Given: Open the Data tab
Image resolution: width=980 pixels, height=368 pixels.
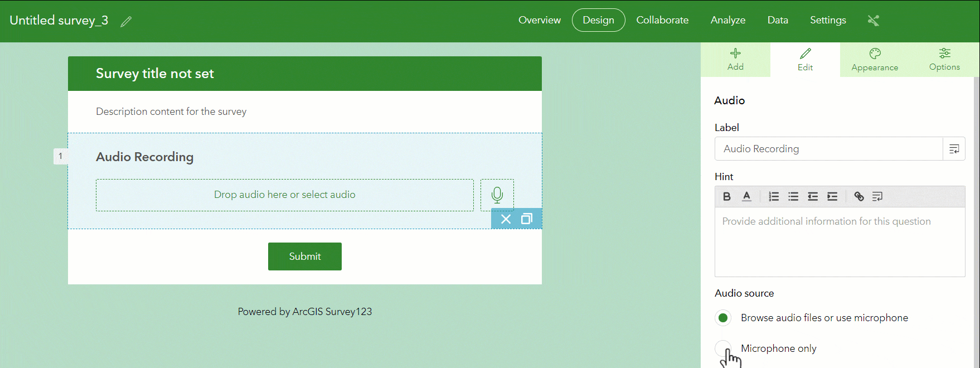Looking at the screenshot, I should click(778, 20).
